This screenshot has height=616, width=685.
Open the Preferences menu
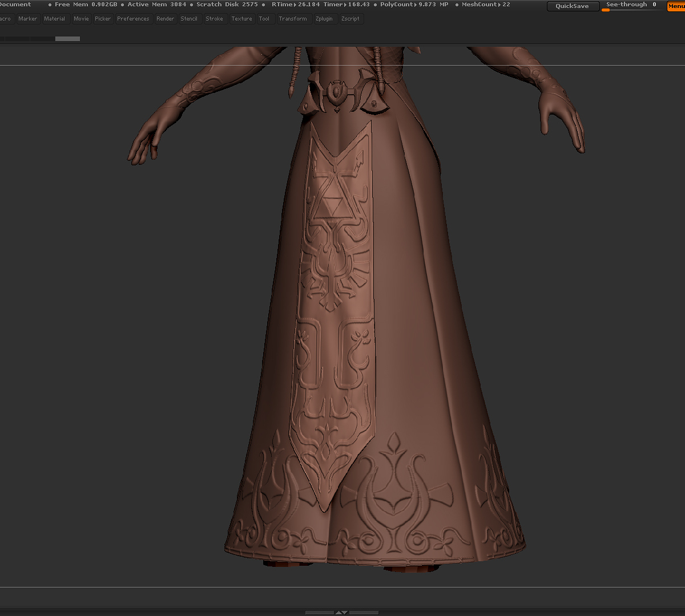tap(133, 19)
